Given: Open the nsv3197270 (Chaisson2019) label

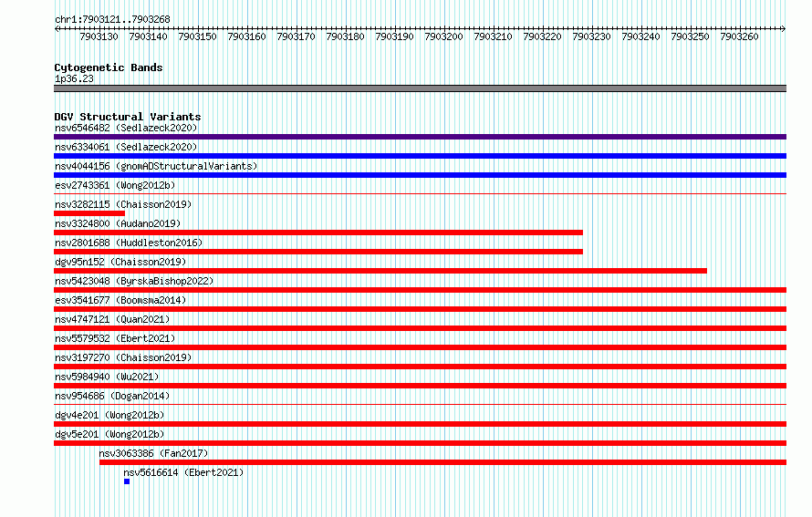Looking at the screenshot, I should click(x=123, y=357).
